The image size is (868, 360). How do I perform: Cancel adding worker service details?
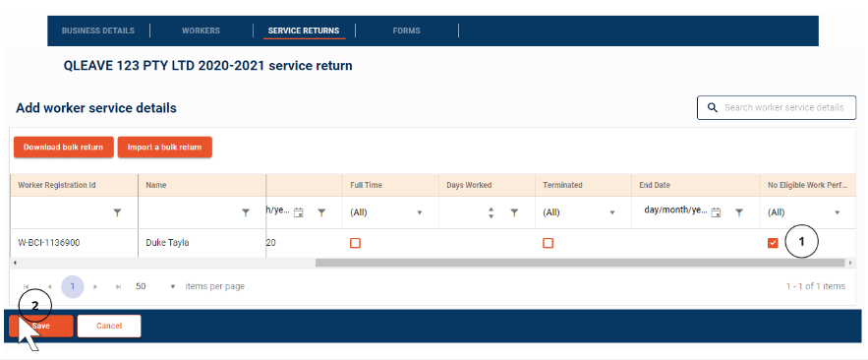click(x=109, y=327)
